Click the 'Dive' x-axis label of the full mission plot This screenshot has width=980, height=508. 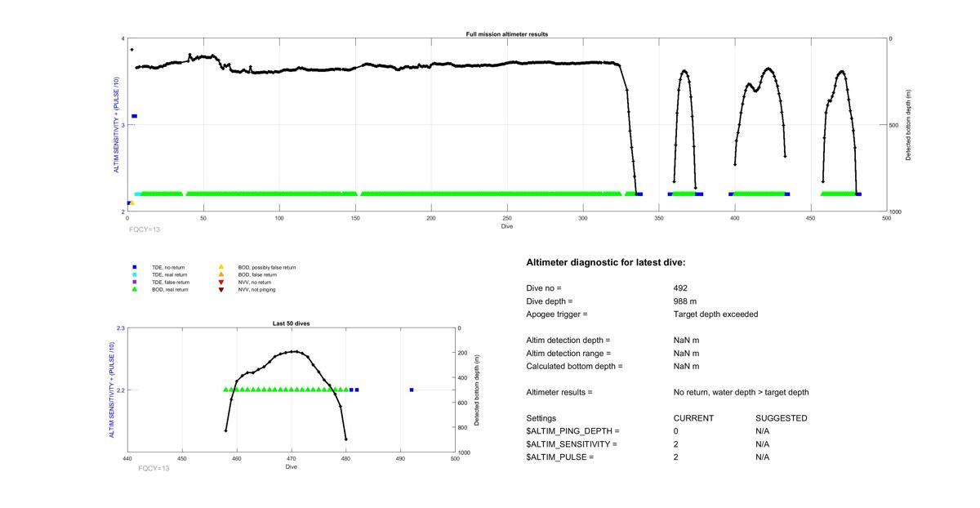tap(507, 226)
